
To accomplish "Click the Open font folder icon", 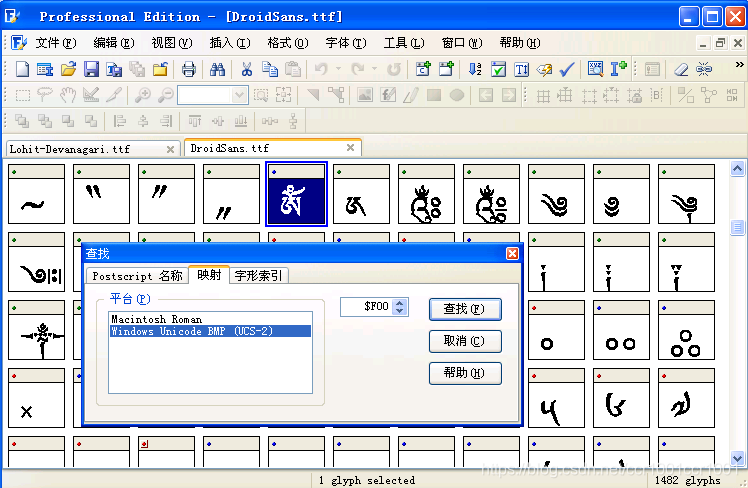I will pos(68,69).
